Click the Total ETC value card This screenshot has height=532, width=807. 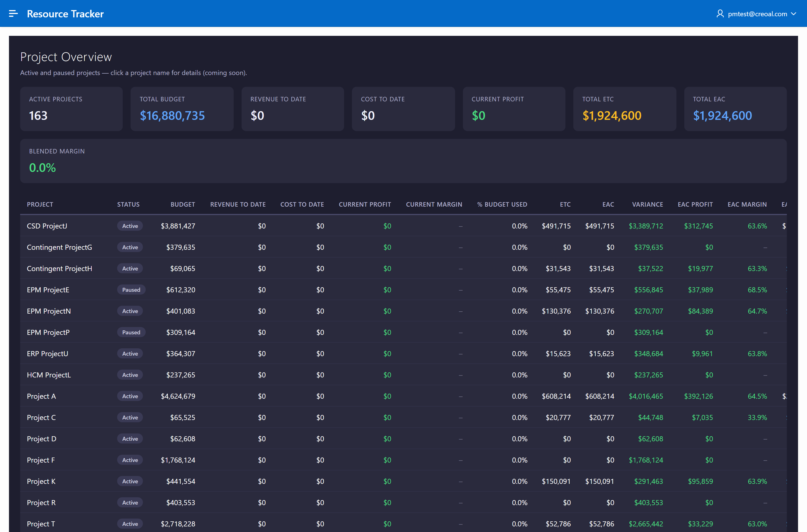(x=624, y=109)
